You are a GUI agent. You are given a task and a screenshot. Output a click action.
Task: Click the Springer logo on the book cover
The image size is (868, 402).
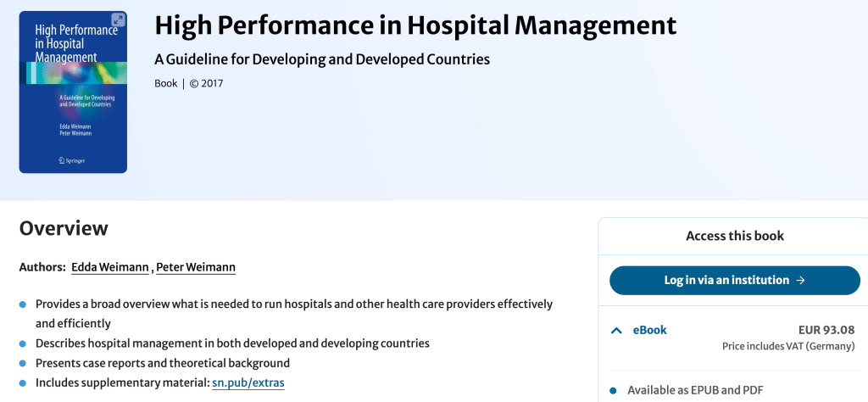72,159
